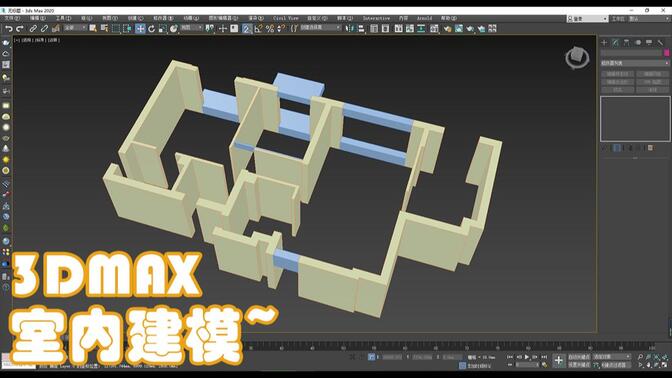672x378 pixels.
Task: Open the Select by Name tool
Action: 104,29
